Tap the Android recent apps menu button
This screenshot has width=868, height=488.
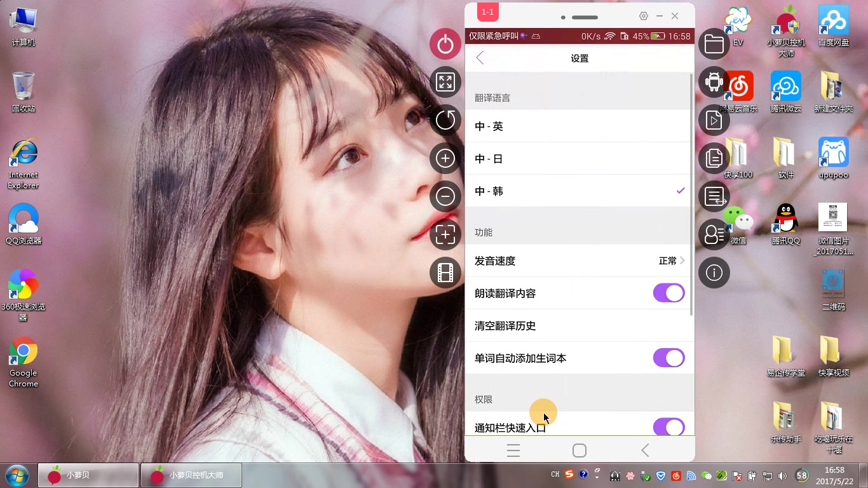[x=513, y=451]
